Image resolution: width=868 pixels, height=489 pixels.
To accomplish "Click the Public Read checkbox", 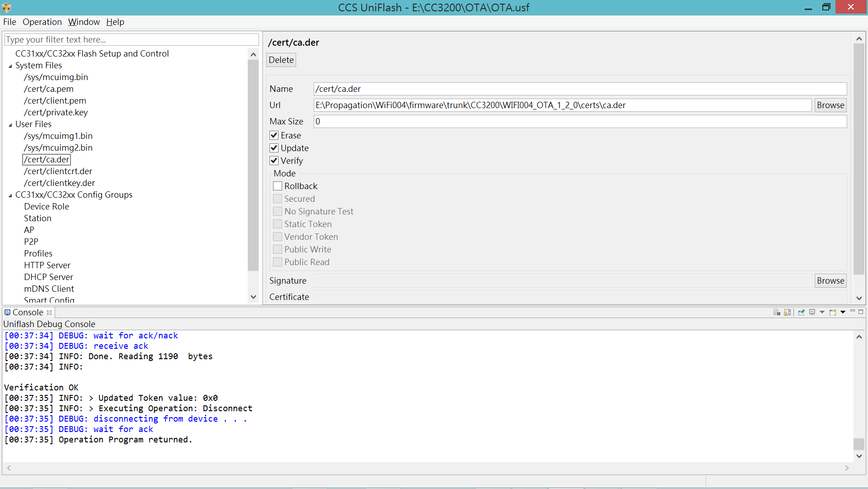I will (278, 262).
